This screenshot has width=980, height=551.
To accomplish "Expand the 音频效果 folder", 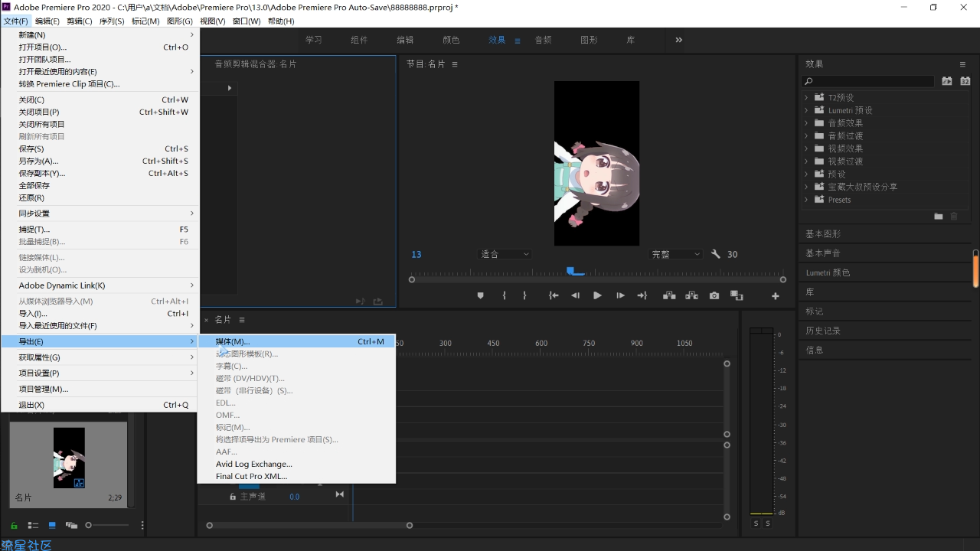I will point(806,122).
